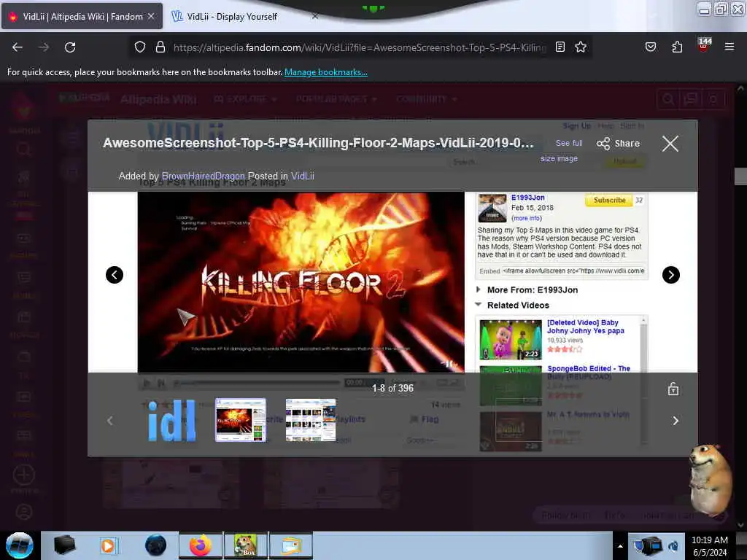Click the pin icon above carousel arrow
This screenshot has width=747, height=560.
(x=673, y=389)
